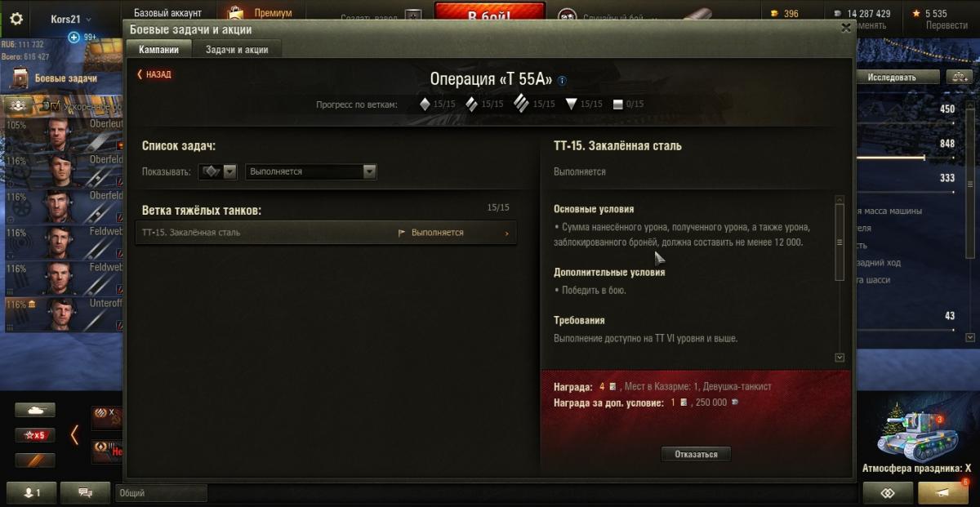The height and width of the screenshot is (507, 980).
Task: Expand the «Выполняется» status dropdown
Action: click(310, 171)
